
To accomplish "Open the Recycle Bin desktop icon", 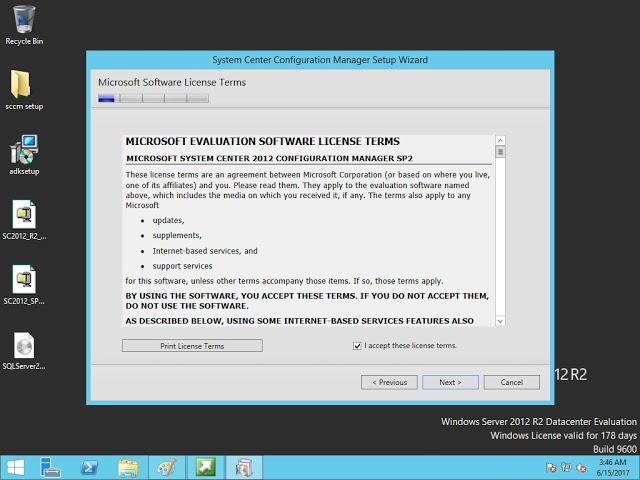I will pos(24,20).
